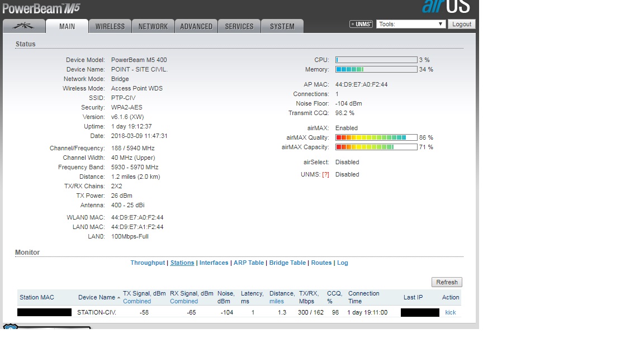Screen dimensions: 644x362
Task: Open the NETWORK tab
Action: click(153, 26)
